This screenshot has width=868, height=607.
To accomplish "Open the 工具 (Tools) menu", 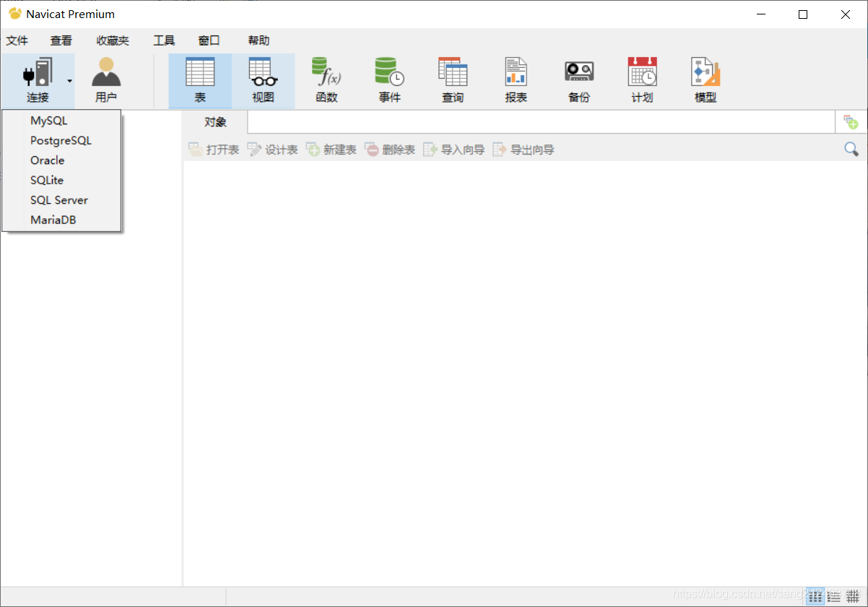I will click(x=164, y=40).
